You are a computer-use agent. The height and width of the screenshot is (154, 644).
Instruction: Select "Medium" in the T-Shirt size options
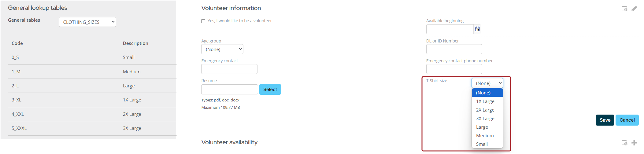pyautogui.click(x=485, y=136)
